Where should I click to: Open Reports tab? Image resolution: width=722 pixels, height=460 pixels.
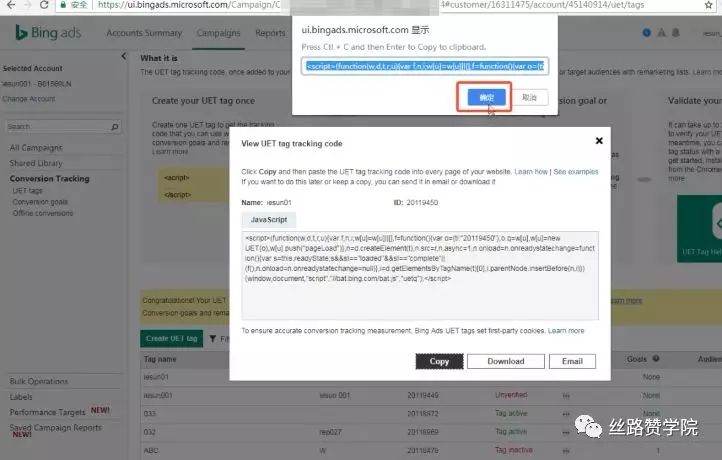pyautogui.click(x=270, y=33)
